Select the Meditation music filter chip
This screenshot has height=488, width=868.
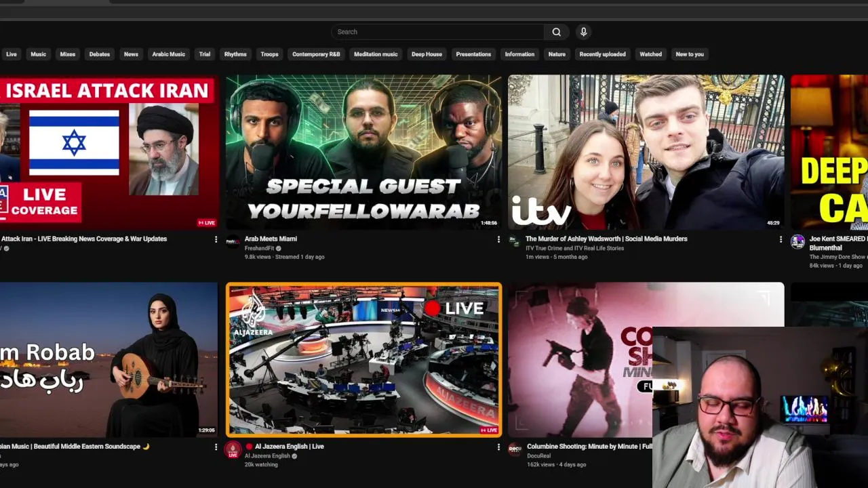376,54
